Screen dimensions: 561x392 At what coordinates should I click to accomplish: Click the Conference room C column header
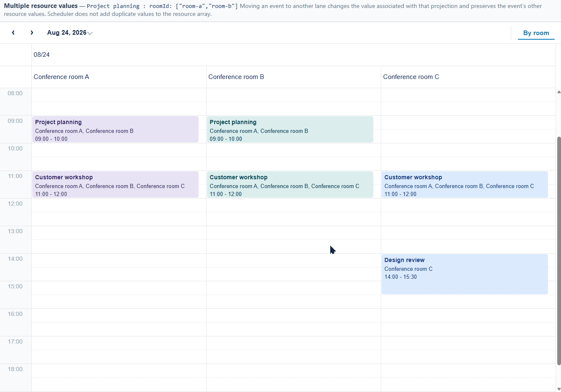click(x=468, y=77)
